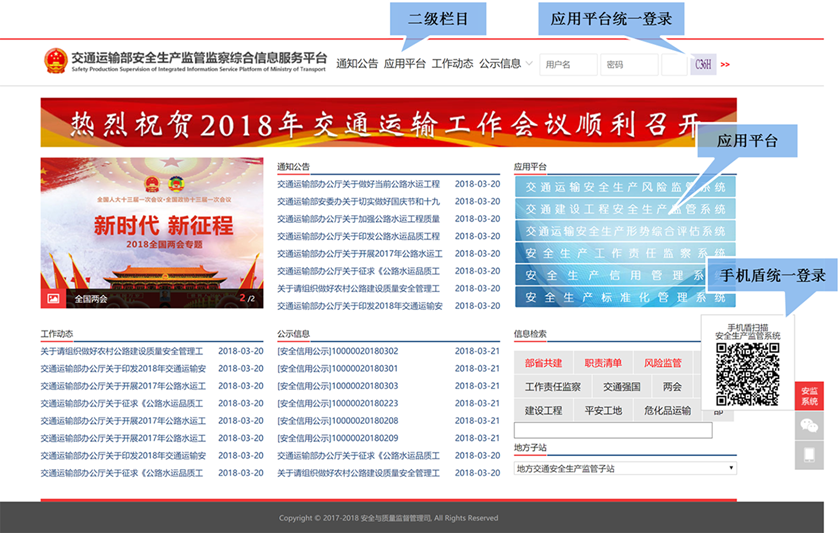
Task: Click the national emblem logo in the header
Action: click(56, 61)
